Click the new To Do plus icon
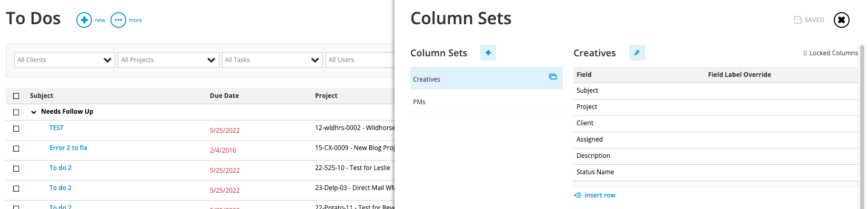The image size is (868, 209). tap(84, 20)
